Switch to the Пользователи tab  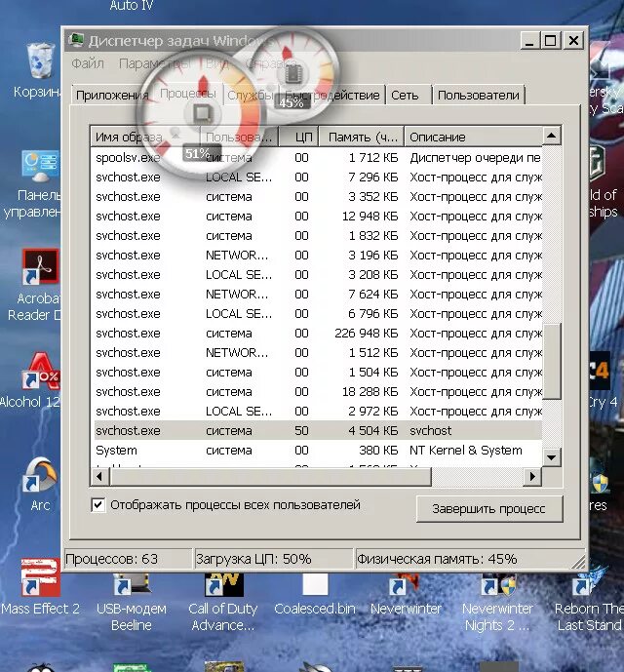[x=479, y=95]
